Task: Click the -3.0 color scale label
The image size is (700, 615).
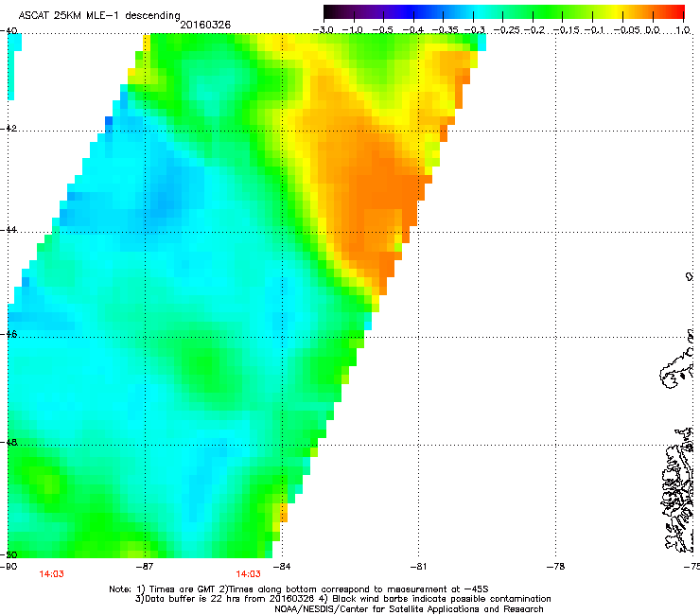Action: [x=323, y=30]
